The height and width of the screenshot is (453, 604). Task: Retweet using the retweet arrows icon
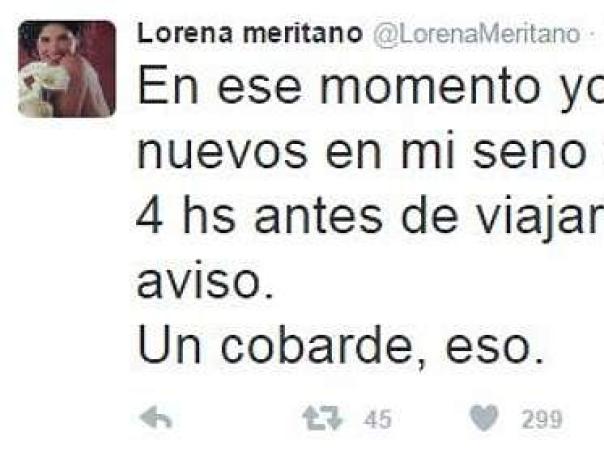[322, 419]
